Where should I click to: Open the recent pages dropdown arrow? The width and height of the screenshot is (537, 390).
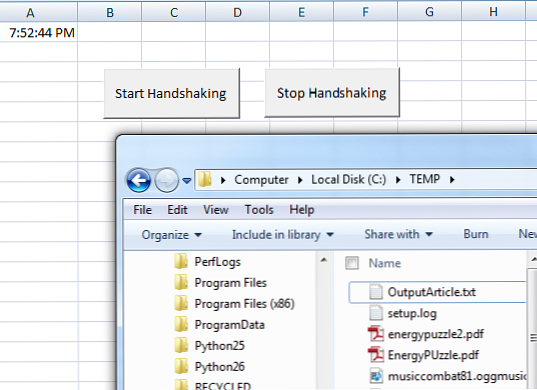coord(187,180)
